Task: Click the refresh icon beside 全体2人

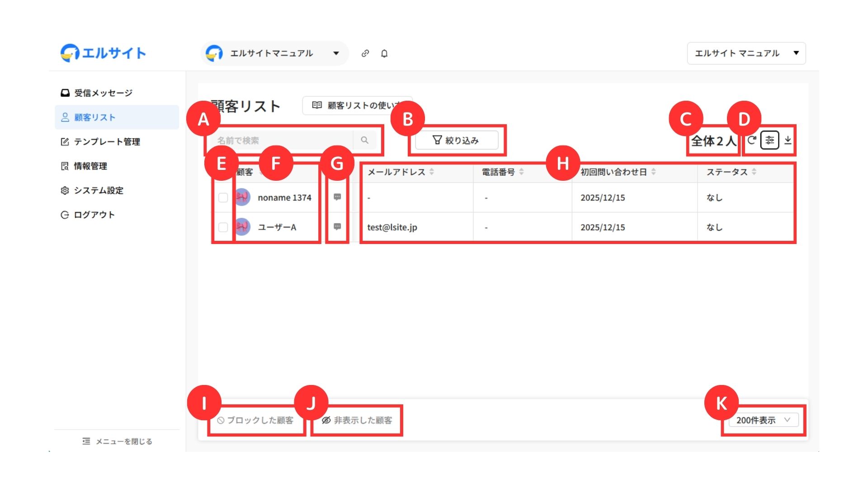Action: [751, 140]
